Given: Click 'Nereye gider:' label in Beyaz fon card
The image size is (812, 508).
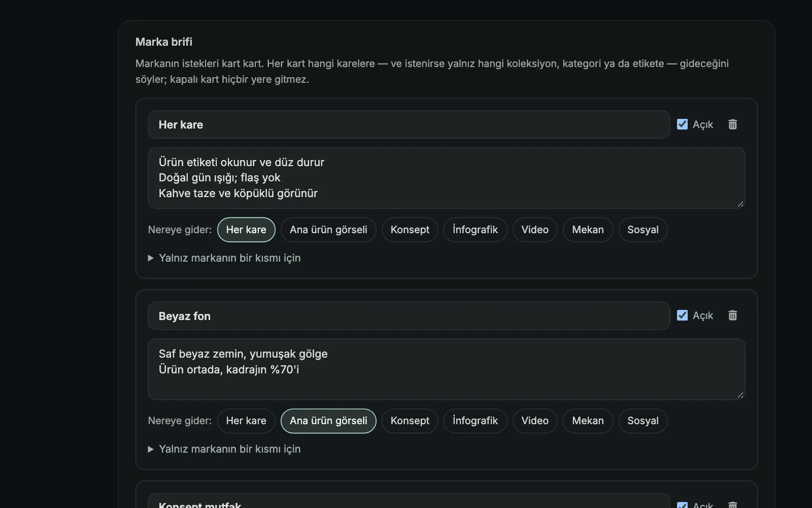Looking at the screenshot, I should [180, 421].
